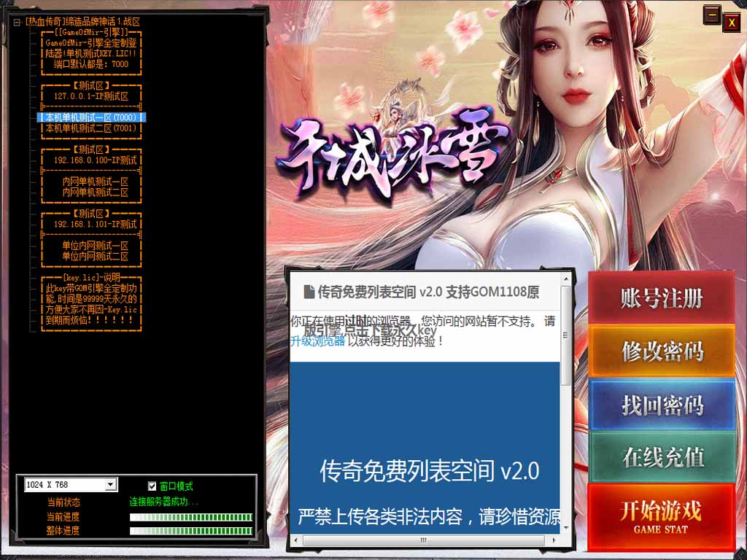Close the launcher with the X icon
Viewport: 747px width, 560px height.
(731, 23)
